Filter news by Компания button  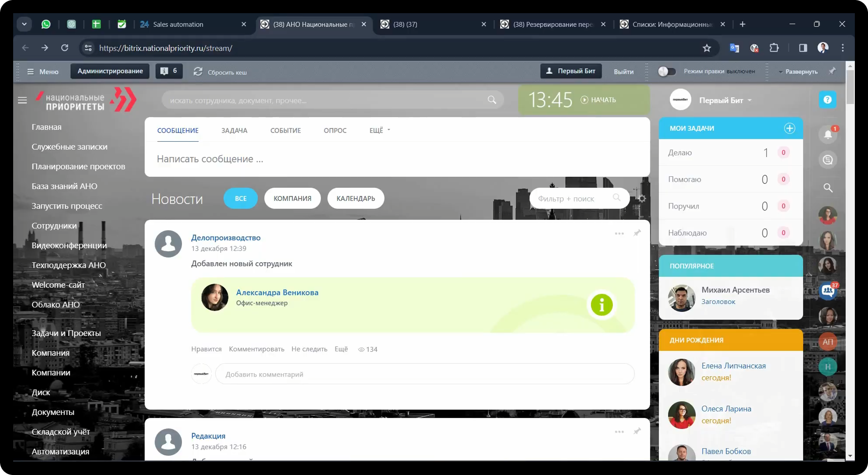coord(292,198)
